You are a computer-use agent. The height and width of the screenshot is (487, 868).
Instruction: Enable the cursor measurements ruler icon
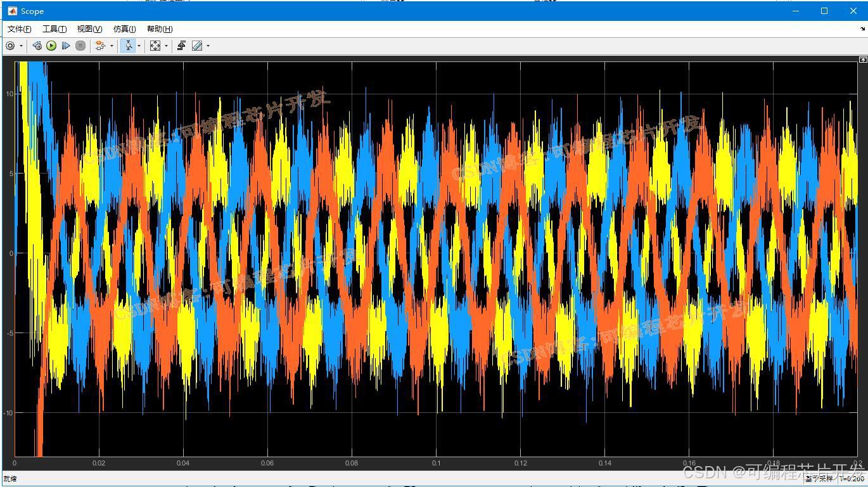click(197, 46)
